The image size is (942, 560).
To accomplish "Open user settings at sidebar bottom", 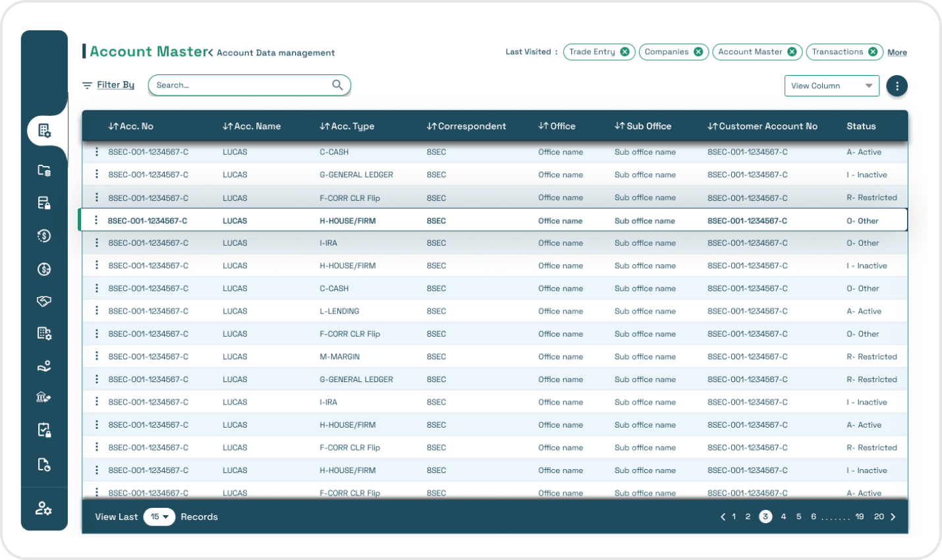I will [43, 508].
